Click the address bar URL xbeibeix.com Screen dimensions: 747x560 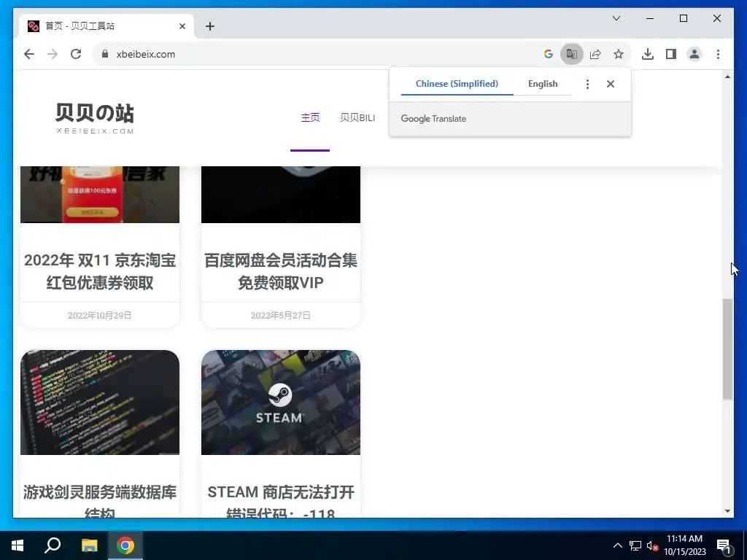point(146,54)
